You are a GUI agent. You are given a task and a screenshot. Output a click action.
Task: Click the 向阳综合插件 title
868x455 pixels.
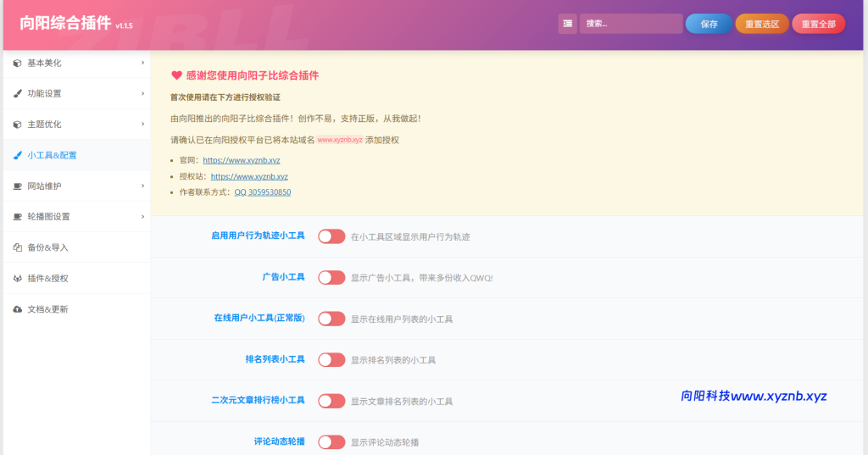click(x=65, y=23)
